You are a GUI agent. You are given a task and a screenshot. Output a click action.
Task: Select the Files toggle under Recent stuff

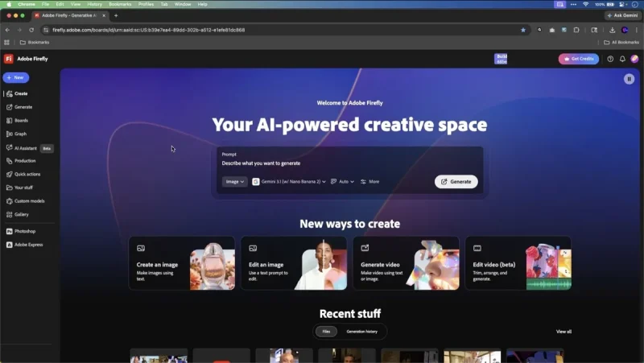click(326, 332)
